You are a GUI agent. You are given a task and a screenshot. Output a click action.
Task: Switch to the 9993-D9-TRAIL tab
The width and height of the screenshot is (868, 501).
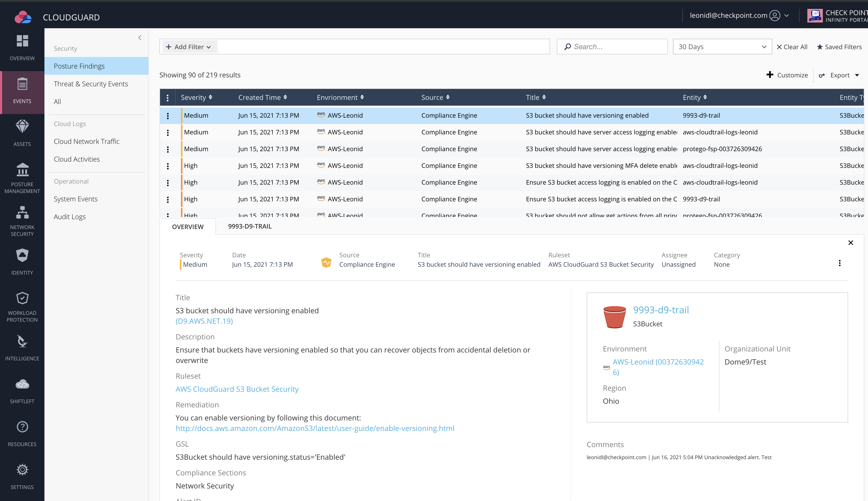[x=250, y=226]
